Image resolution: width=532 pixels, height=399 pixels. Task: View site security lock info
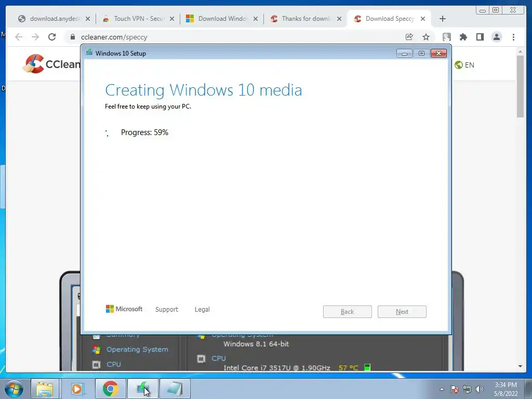[73, 37]
